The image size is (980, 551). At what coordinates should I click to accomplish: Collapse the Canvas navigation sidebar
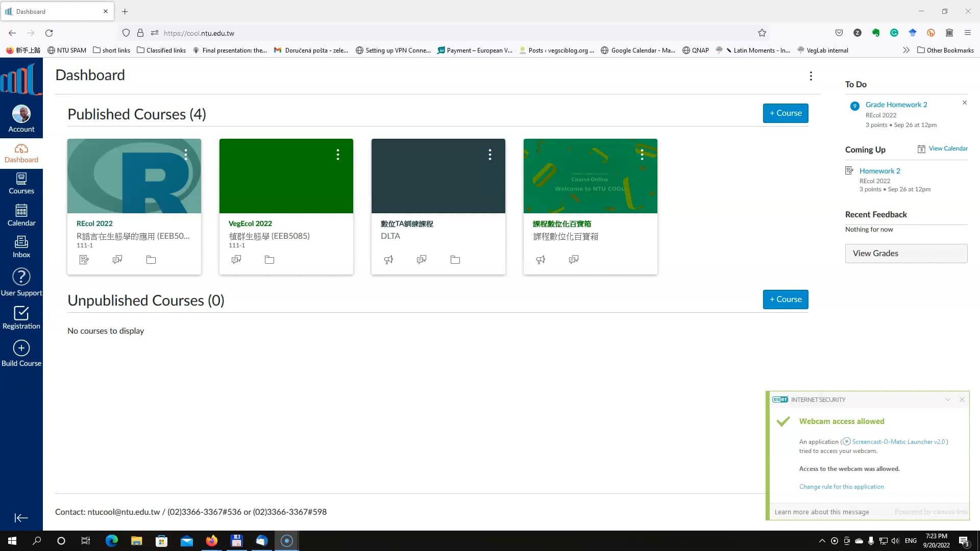pos(21,518)
